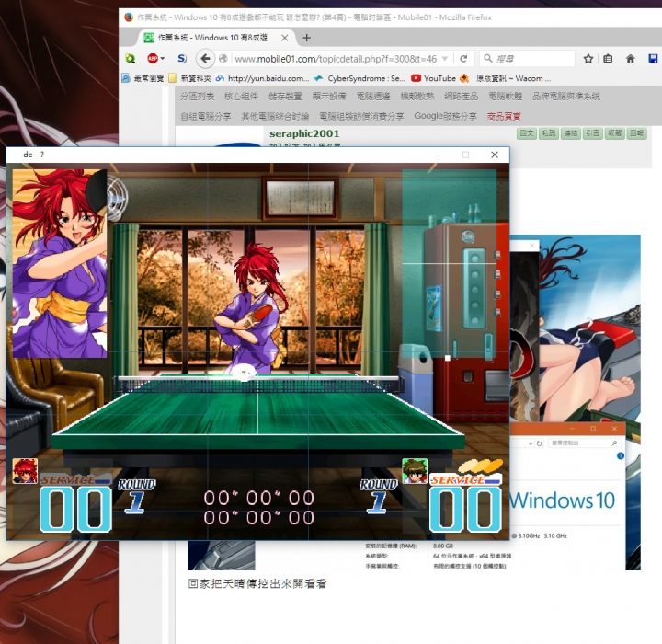The image size is (662, 644).
Task: Click the 機殼散熱 forum nav item
Action: pos(417,97)
